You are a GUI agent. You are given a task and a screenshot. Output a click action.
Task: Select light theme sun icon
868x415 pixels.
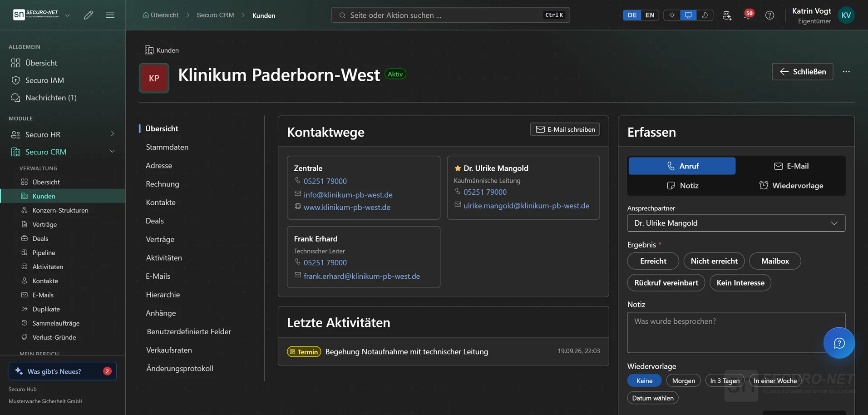tap(672, 15)
